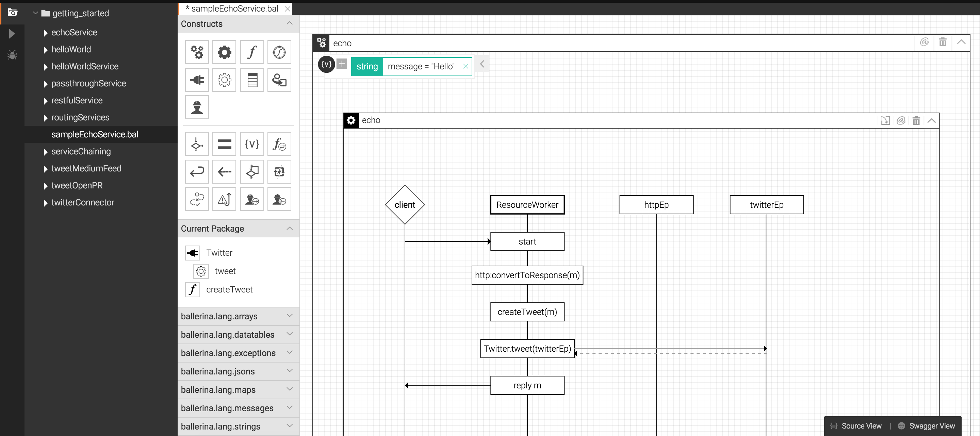Open the tweetMediumFeed project item
The width and height of the screenshot is (980, 436).
[x=87, y=167]
